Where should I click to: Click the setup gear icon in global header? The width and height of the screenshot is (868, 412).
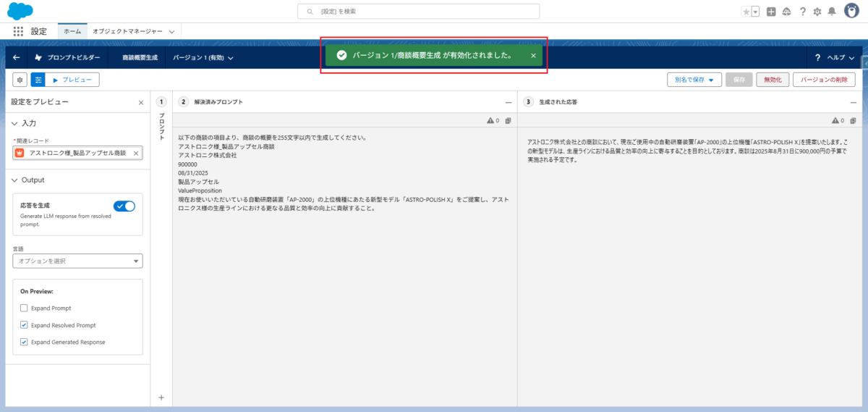pyautogui.click(x=817, y=12)
